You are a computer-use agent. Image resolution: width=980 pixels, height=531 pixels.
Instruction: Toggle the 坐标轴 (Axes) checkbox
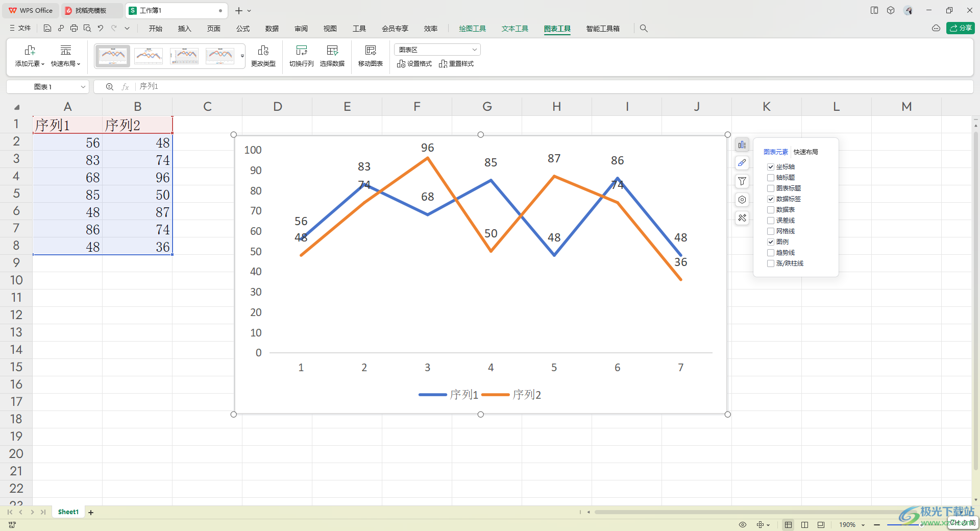771,167
